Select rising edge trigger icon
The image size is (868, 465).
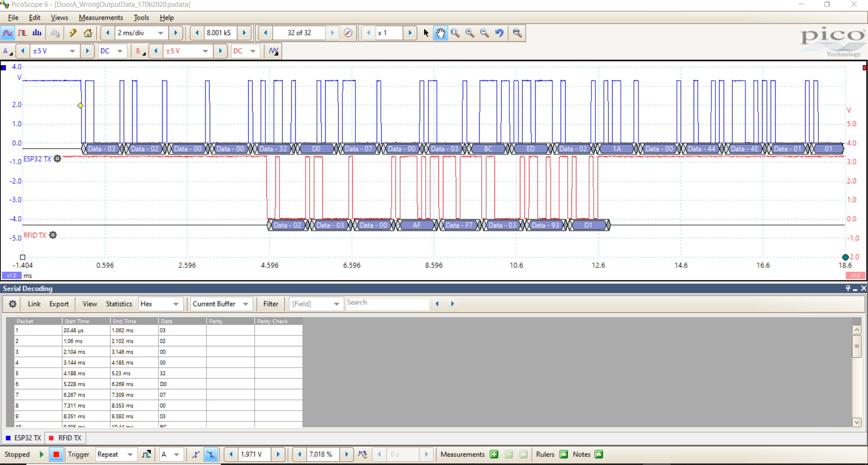[x=196, y=454]
